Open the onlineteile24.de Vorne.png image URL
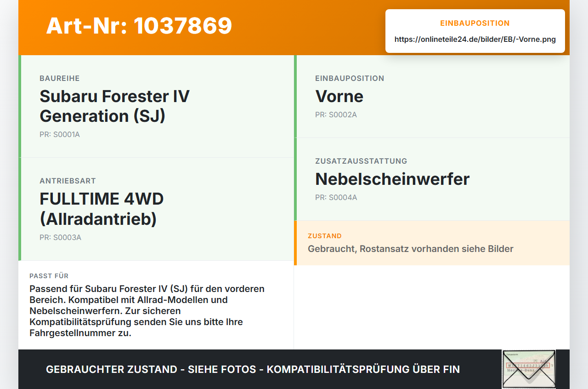The image size is (588, 389). point(475,40)
